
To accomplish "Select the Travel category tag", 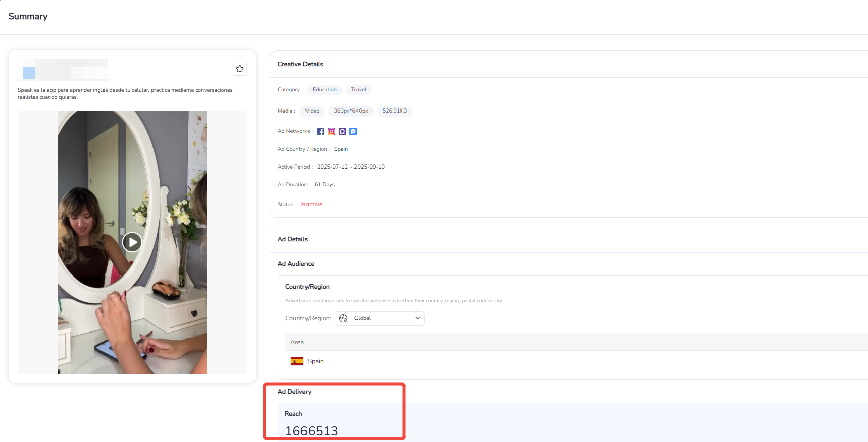I will tap(359, 90).
